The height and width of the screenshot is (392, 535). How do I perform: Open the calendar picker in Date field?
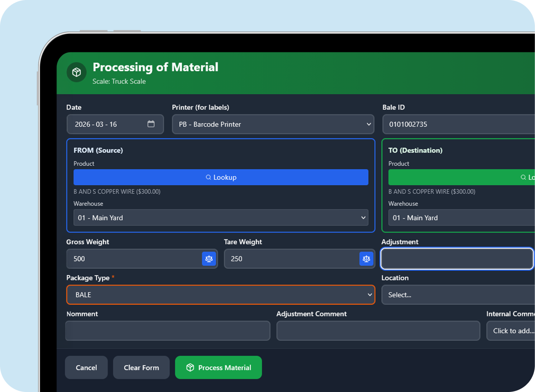151,124
